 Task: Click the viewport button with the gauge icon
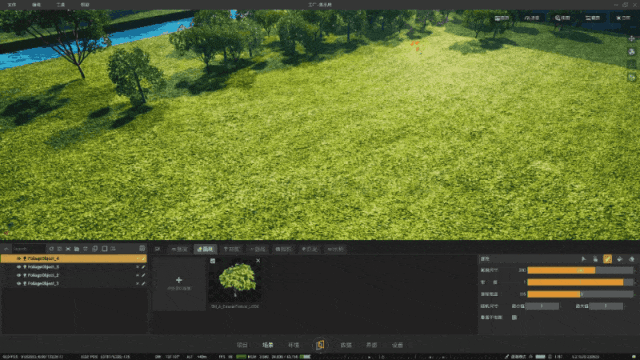[x=532, y=18]
